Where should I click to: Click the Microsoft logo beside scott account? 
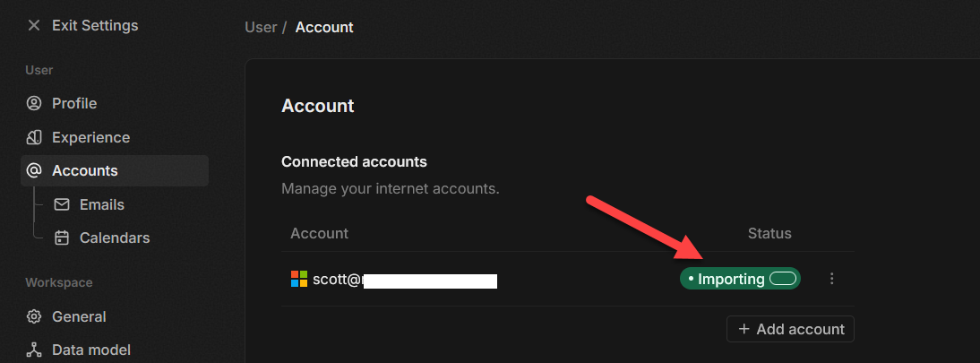click(299, 279)
